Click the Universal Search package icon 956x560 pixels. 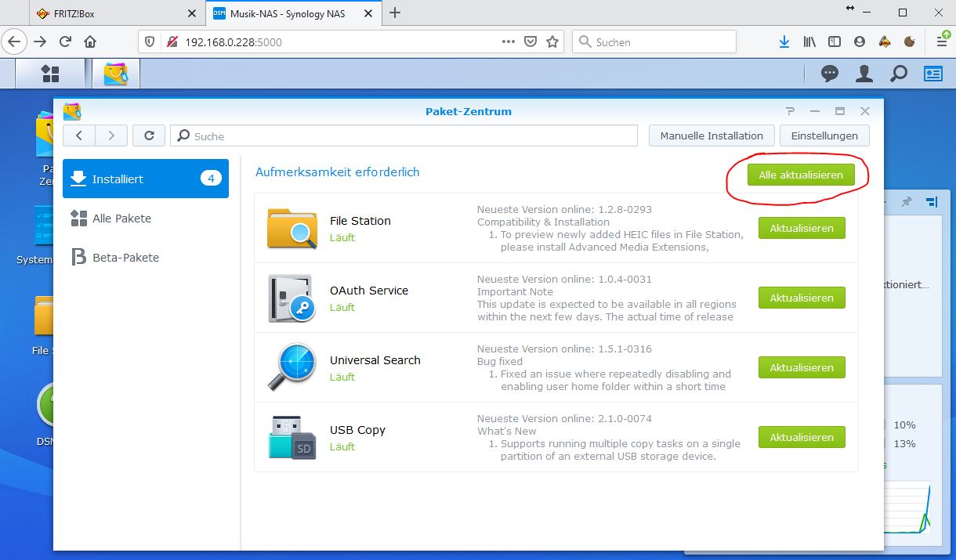click(x=292, y=367)
